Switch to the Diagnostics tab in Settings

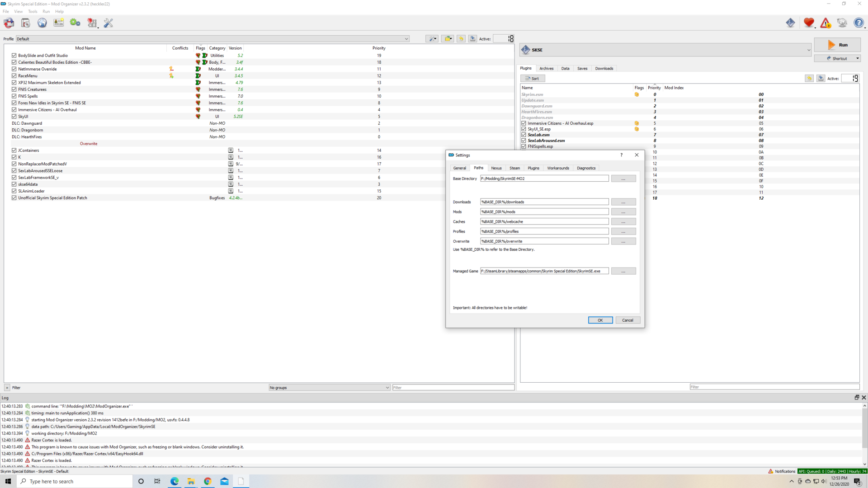[x=586, y=168]
